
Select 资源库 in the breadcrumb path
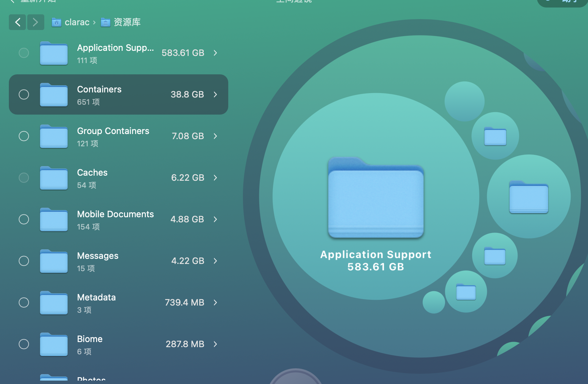pos(126,23)
